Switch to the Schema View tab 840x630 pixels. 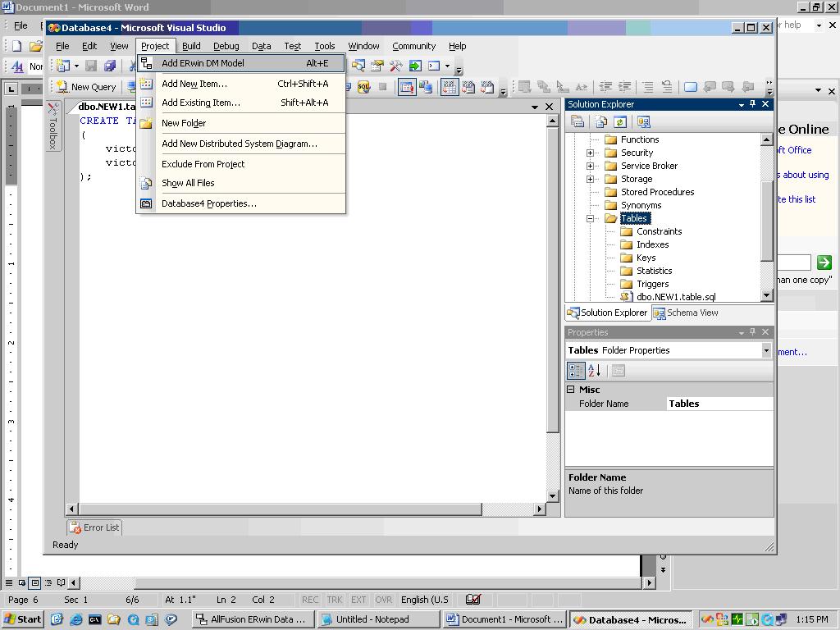[686, 313]
